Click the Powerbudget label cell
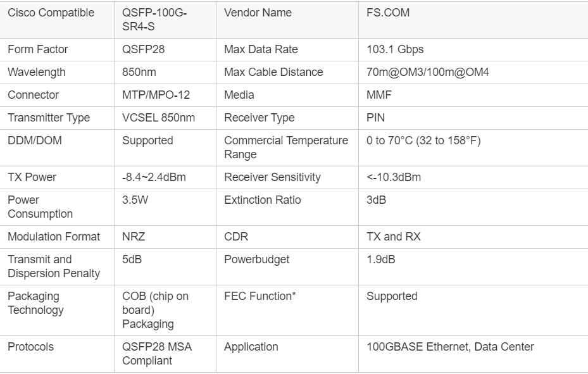Viewport: 588px width, 374px height. point(256,259)
